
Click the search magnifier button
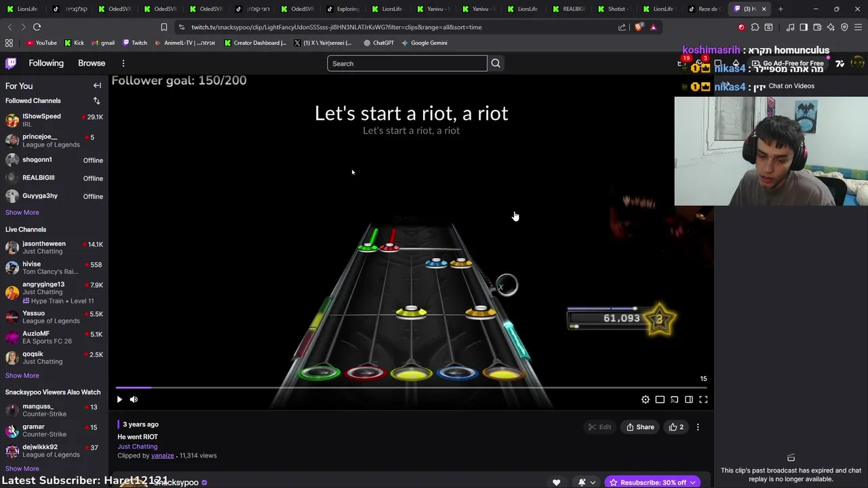496,63
